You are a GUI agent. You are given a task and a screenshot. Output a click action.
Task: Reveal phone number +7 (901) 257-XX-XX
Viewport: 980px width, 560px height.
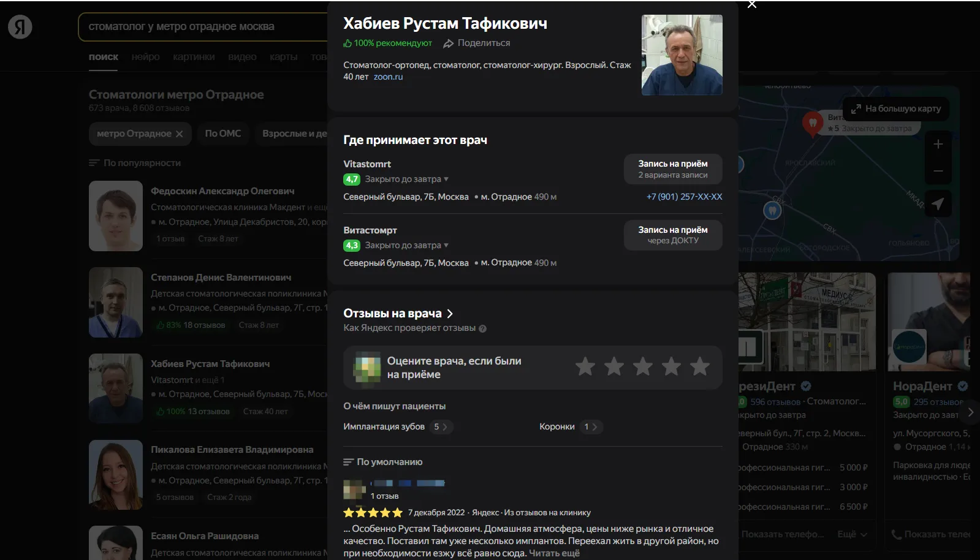click(684, 197)
